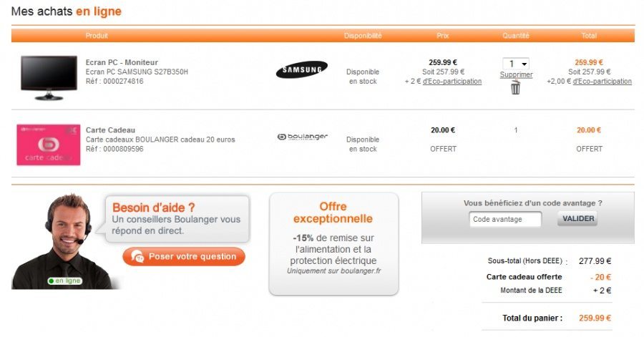Image resolution: width=644 pixels, height=337 pixels.
Task: Click the Offre exceptionnelle promo box
Action: pyautogui.click(x=333, y=243)
